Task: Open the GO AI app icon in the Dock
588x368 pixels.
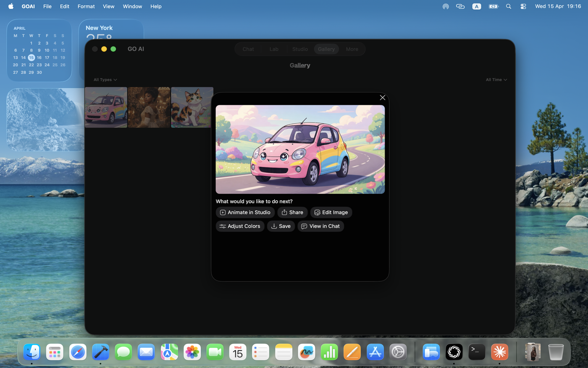Action: 454,352
